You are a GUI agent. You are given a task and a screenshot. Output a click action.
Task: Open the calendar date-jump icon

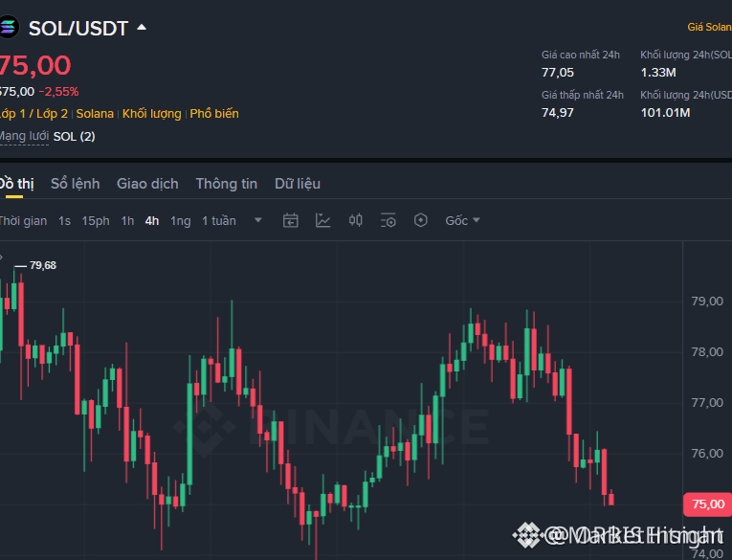[290, 220]
